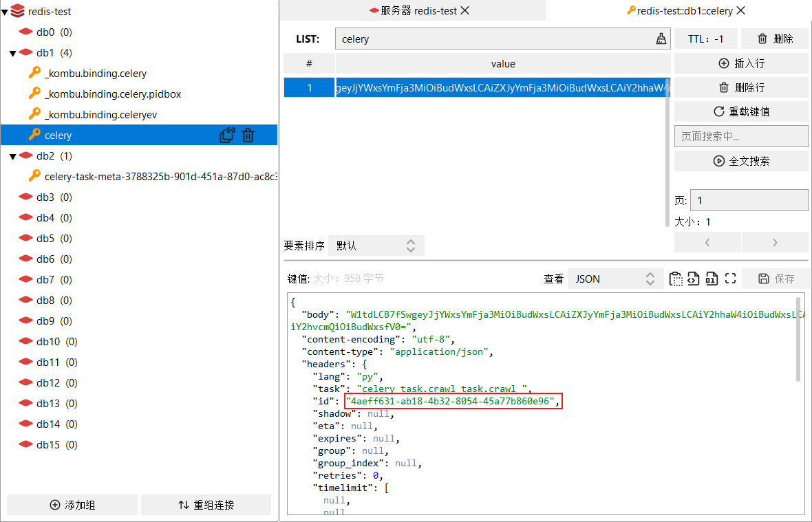Image resolution: width=812 pixels, height=522 pixels.
Task: Collapse the db2 database node
Action: pyautogui.click(x=13, y=156)
